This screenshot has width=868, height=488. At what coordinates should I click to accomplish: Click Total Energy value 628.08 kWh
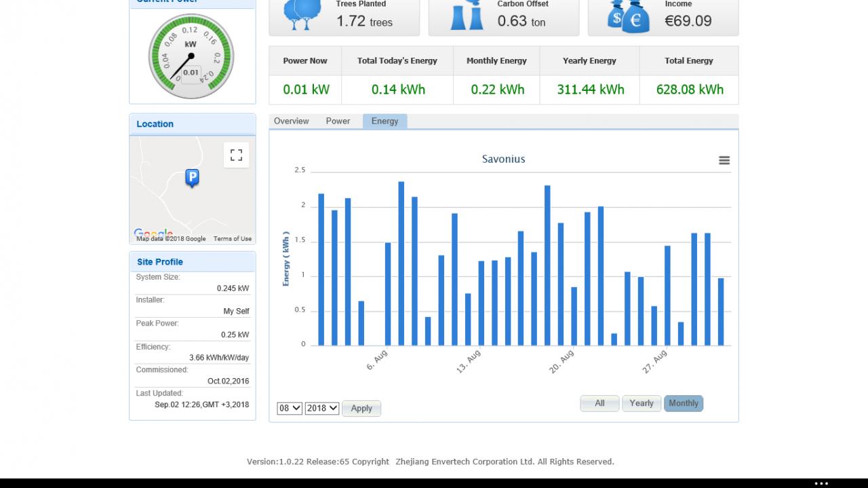coord(690,90)
